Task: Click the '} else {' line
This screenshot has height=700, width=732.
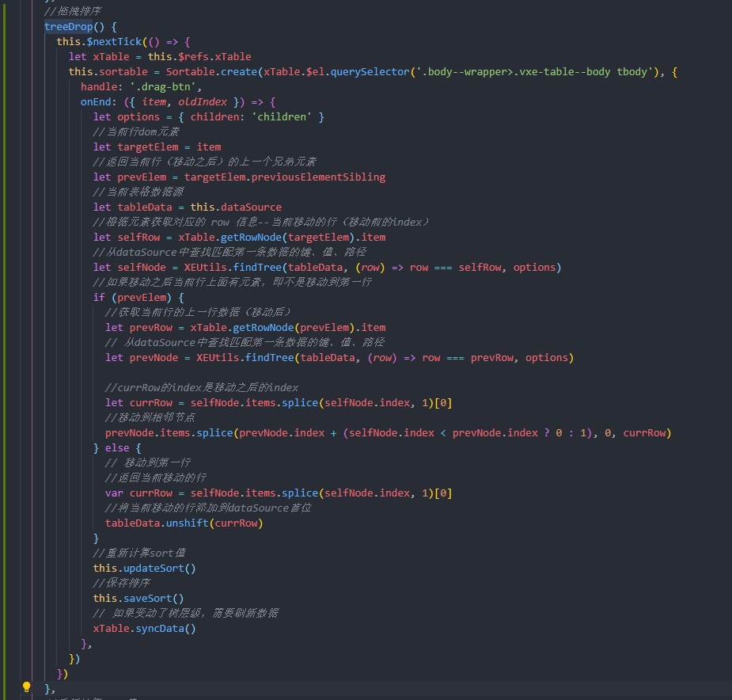Action: 117,447
